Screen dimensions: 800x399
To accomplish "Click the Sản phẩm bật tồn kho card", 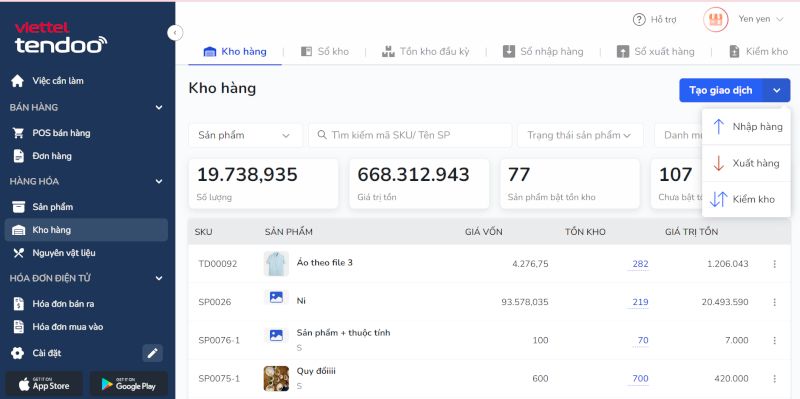I will (570, 184).
